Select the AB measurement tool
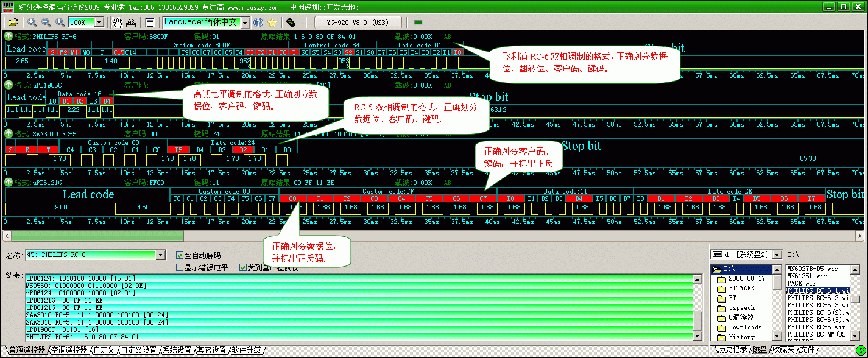Viewport: 868px width, 358px height. click(x=131, y=23)
